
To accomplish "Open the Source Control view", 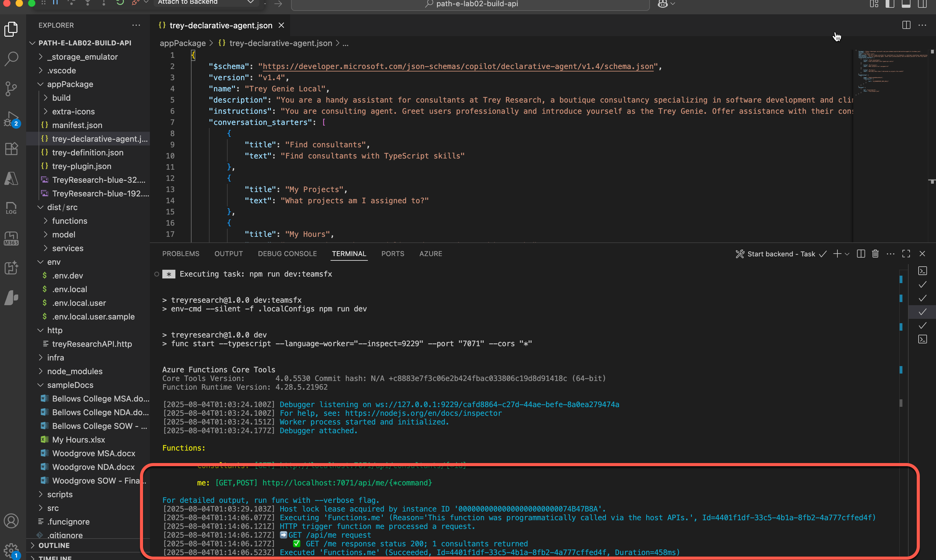I will click(11, 89).
